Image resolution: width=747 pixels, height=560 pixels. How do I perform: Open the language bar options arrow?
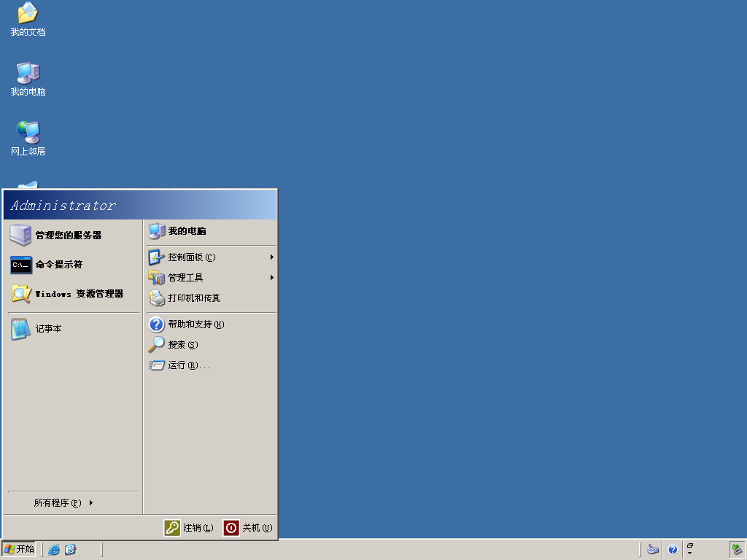[x=690, y=553]
